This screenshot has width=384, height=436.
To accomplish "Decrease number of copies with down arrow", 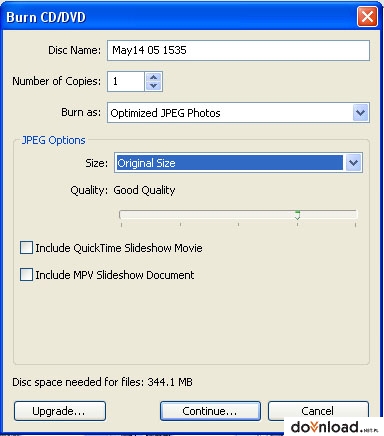I will pyautogui.click(x=153, y=86).
